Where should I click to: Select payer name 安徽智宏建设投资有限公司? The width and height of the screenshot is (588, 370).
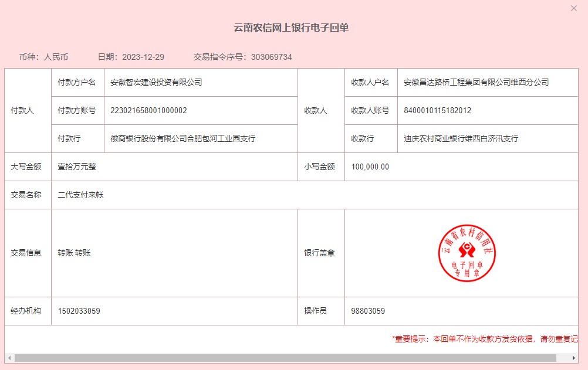(x=156, y=83)
